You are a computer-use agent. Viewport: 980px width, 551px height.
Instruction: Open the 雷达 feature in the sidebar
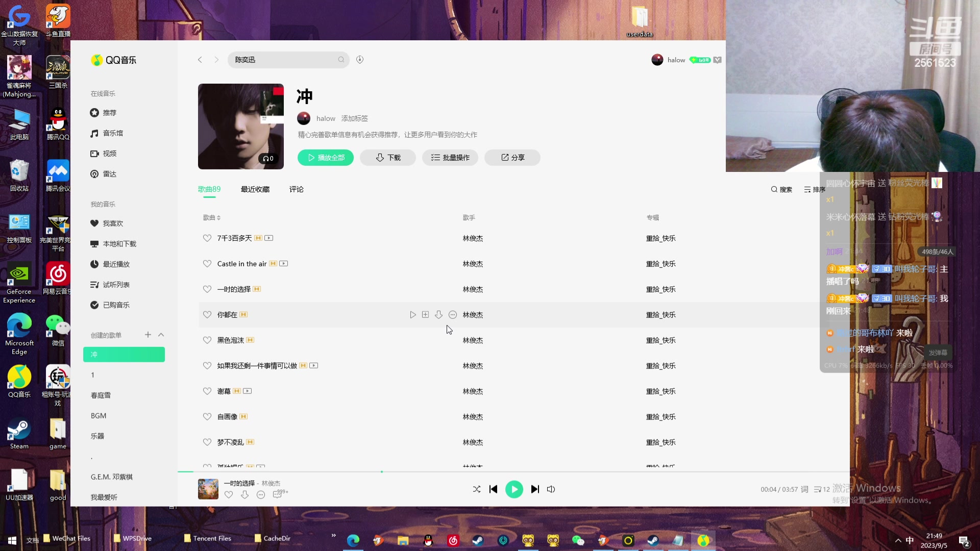point(109,173)
